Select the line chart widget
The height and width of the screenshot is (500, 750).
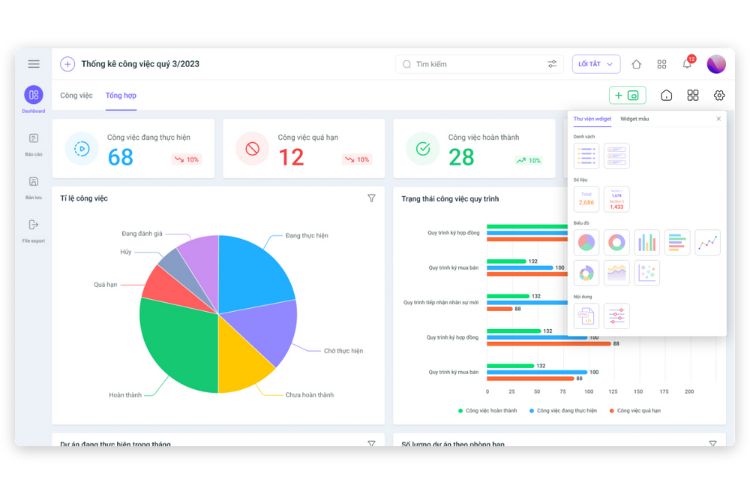pos(707,242)
